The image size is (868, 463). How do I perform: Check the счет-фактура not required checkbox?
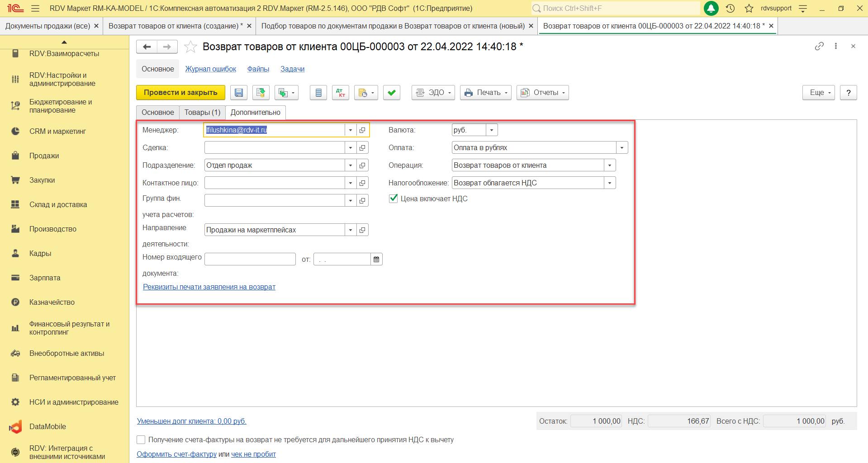pos(141,439)
